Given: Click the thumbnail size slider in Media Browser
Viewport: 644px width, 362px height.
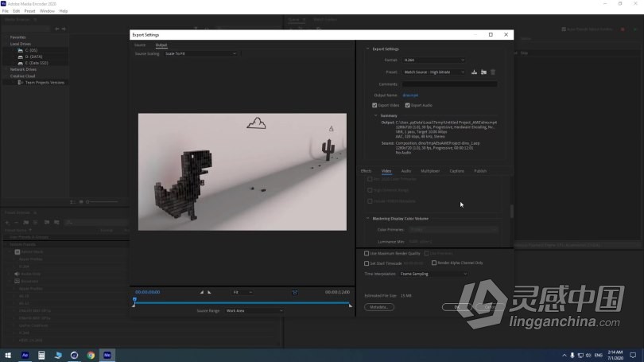Looking at the screenshot, I should click(x=103, y=202).
